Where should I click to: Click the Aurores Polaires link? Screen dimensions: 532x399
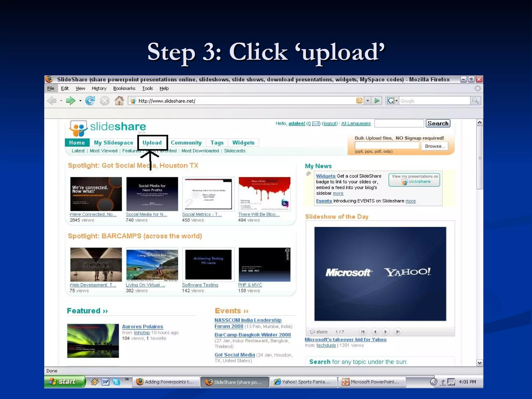click(142, 327)
